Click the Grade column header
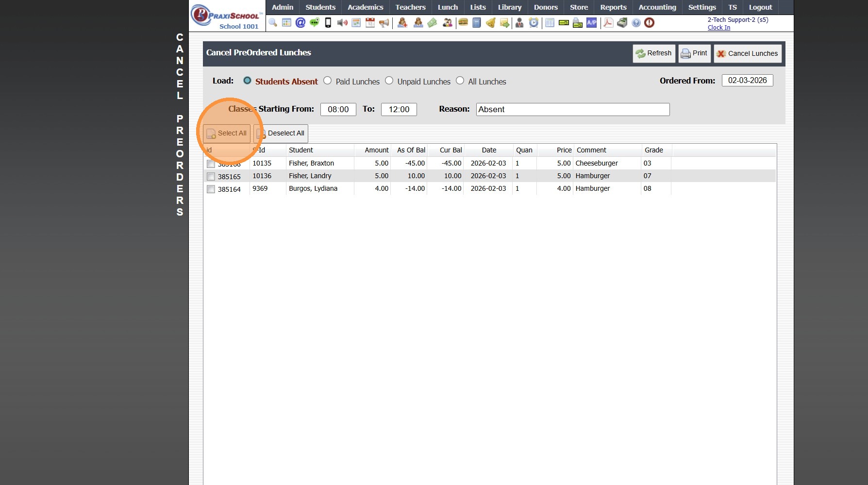 click(x=654, y=150)
